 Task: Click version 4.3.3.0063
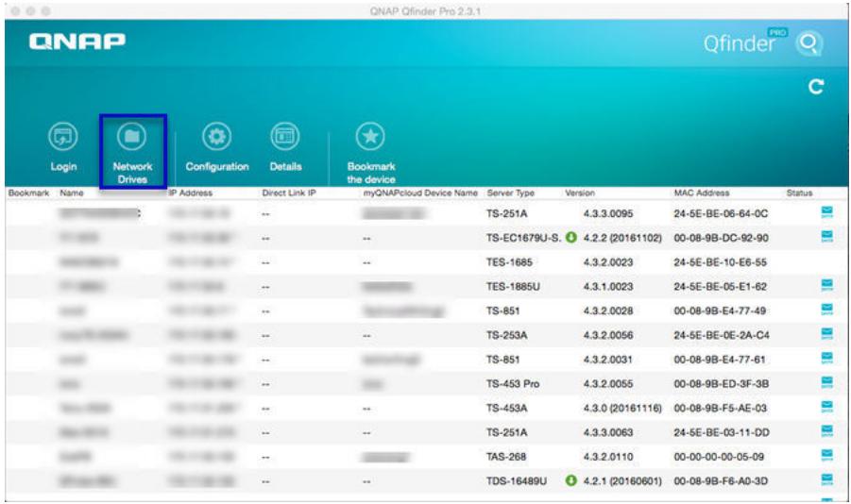[608, 432]
